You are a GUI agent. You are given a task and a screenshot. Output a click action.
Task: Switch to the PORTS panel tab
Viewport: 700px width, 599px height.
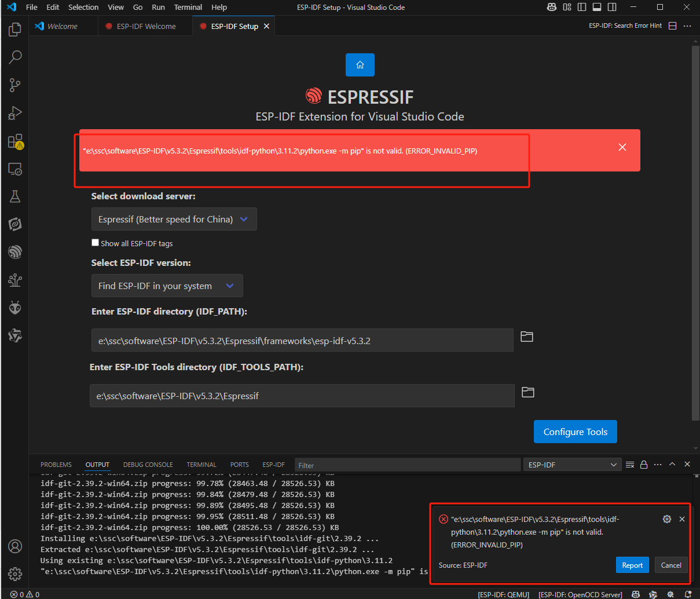coord(239,465)
